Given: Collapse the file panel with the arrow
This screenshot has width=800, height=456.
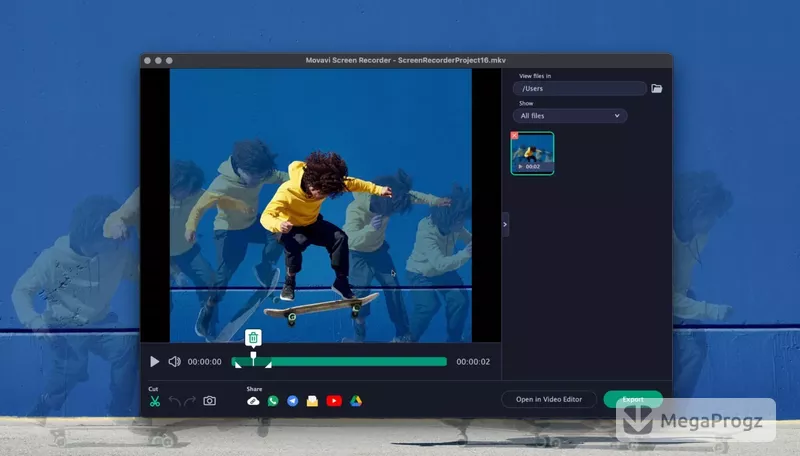Looking at the screenshot, I should click(x=505, y=224).
